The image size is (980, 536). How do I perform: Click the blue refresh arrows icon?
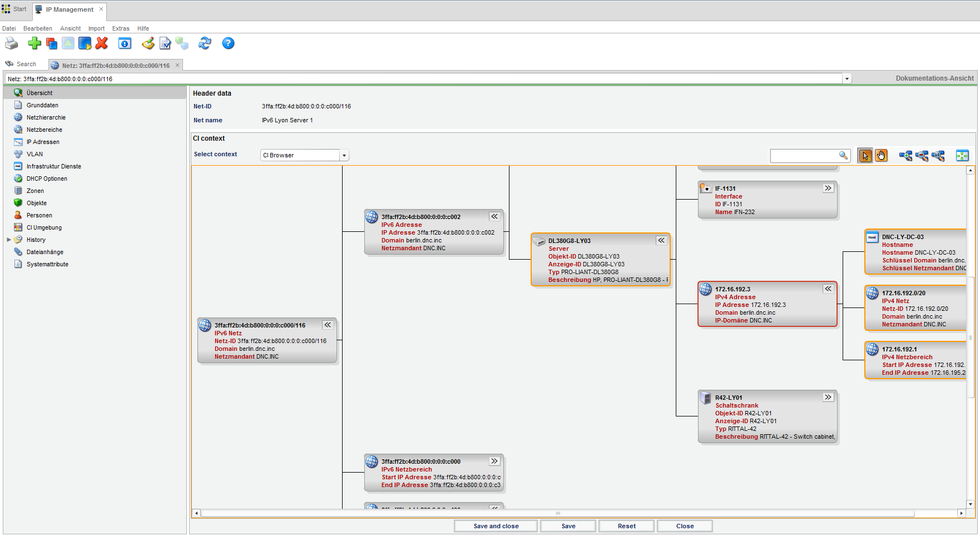pos(205,43)
